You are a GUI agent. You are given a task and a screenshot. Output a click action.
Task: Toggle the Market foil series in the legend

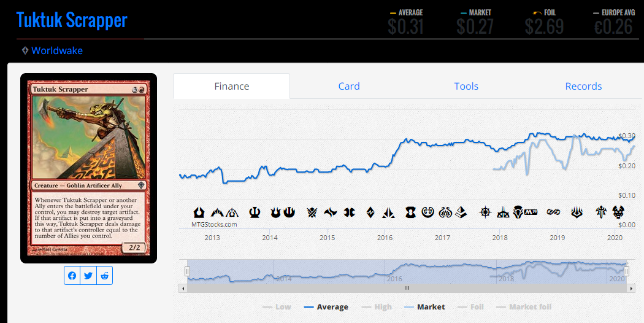pos(524,307)
